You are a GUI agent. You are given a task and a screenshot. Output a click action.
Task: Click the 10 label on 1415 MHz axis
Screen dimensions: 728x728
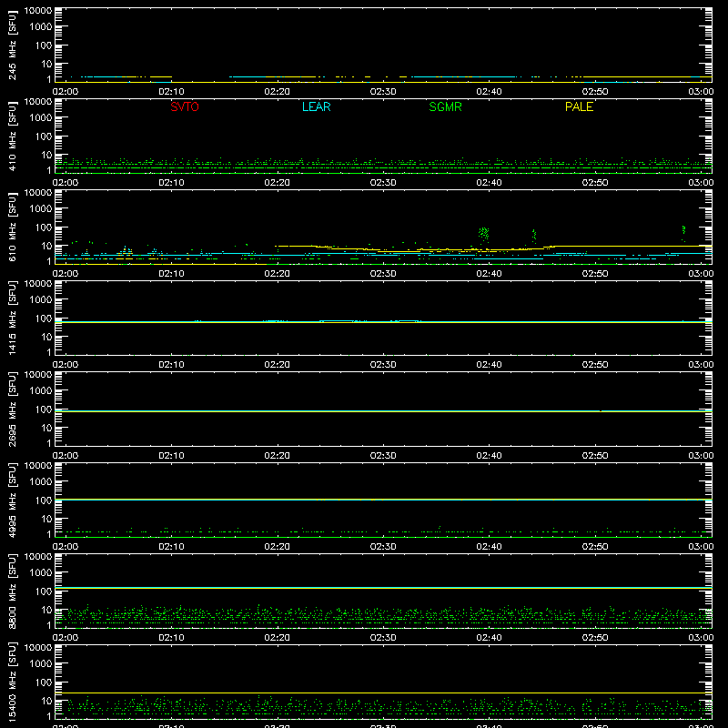coord(46,337)
